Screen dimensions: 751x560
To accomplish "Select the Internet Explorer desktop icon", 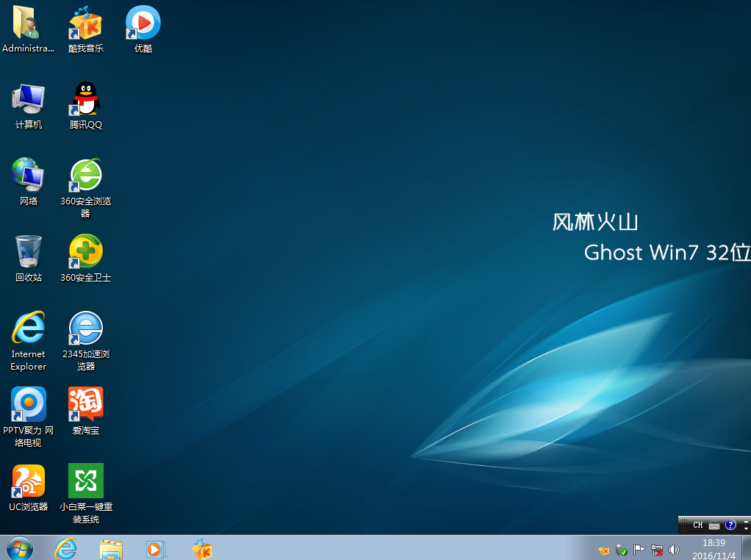I will (x=28, y=341).
